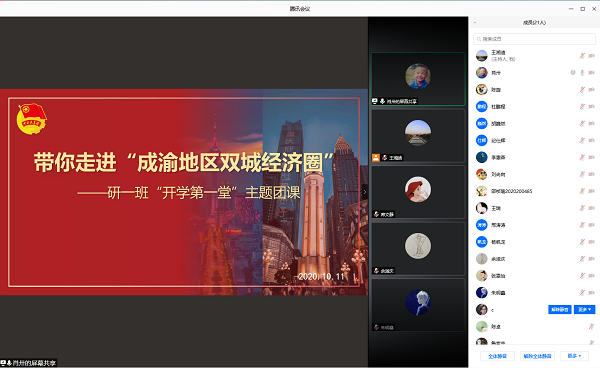The width and height of the screenshot is (600, 368).
Task: Click muted mic icon in the sketch avatar tile
Action: pyautogui.click(x=377, y=271)
